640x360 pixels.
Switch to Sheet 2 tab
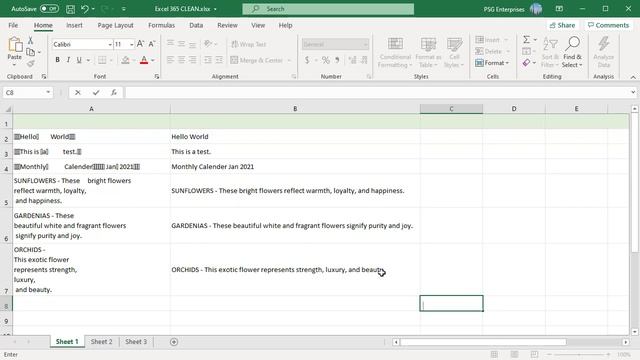tap(101, 342)
